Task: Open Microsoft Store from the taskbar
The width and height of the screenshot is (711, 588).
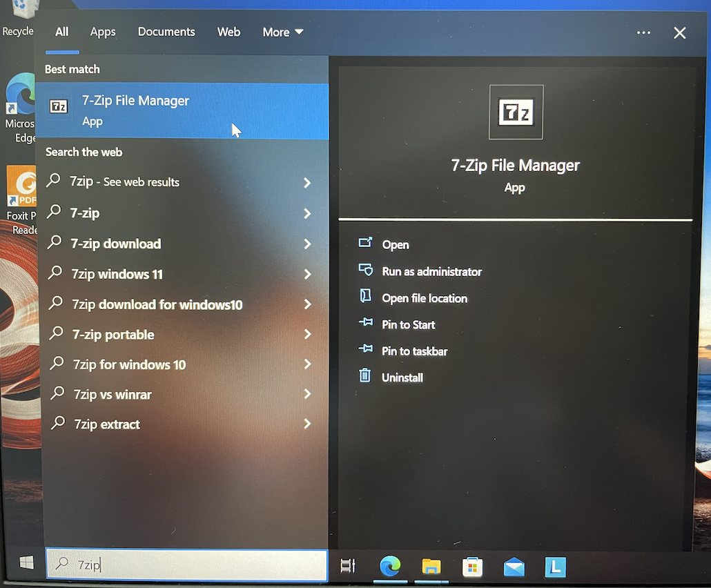Action: pos(472,567)
